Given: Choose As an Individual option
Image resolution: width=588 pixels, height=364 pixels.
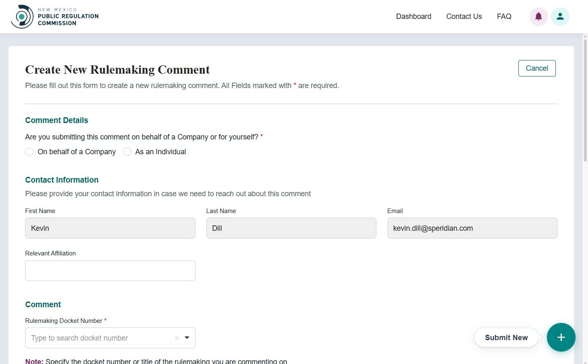Looking at the screenshot, I should click(x=127, y=152).
